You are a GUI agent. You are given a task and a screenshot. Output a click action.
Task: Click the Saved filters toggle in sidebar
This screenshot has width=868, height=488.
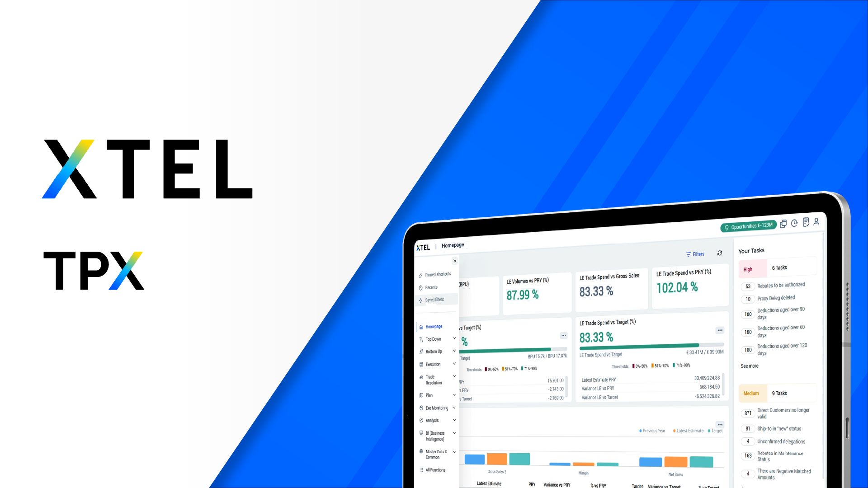[434, 299]
